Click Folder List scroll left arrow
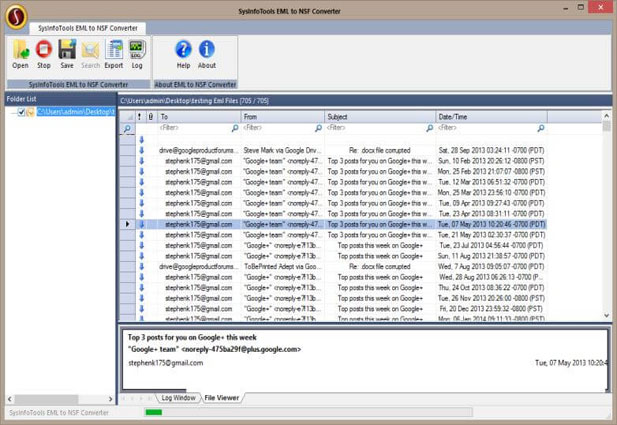The height and width of the screenshot is (425, 617). coord(9,399)
